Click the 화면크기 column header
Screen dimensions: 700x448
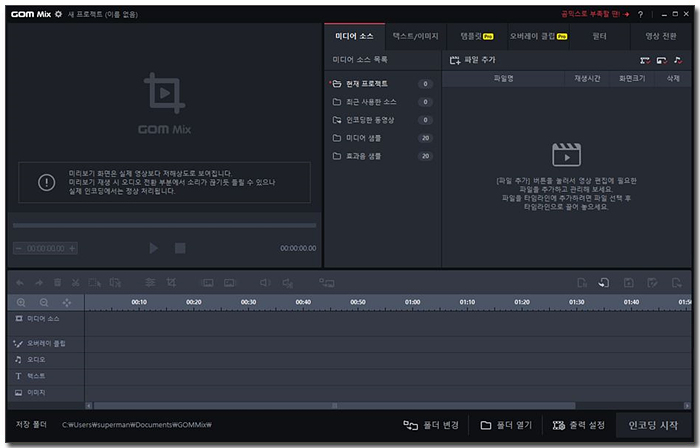[632, 79]
